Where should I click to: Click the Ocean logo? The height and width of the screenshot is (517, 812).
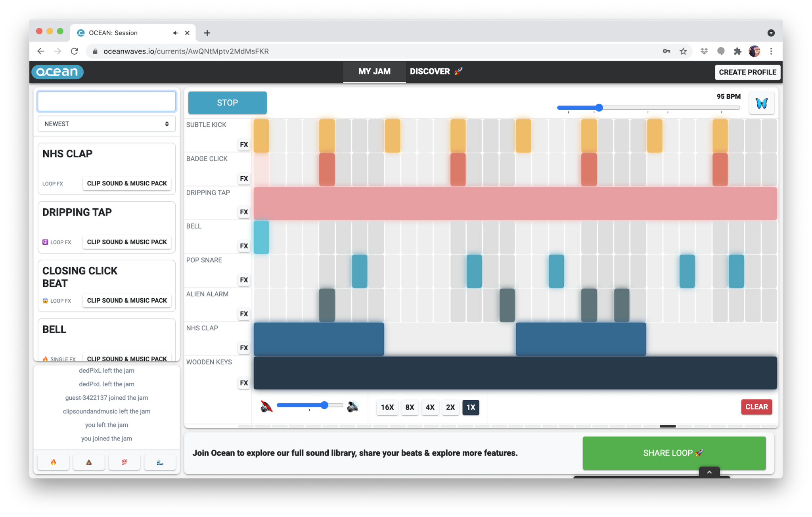[57, 72]
